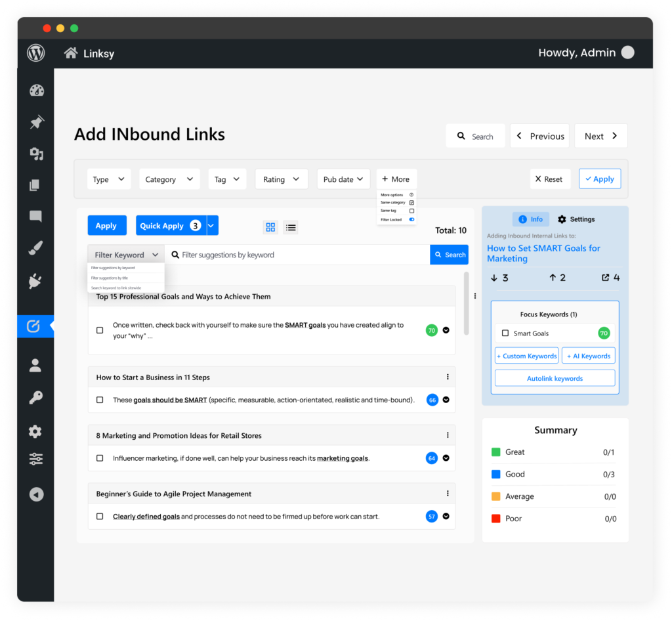Choose 'Filter suggestions by title' option

pos(126,278)
